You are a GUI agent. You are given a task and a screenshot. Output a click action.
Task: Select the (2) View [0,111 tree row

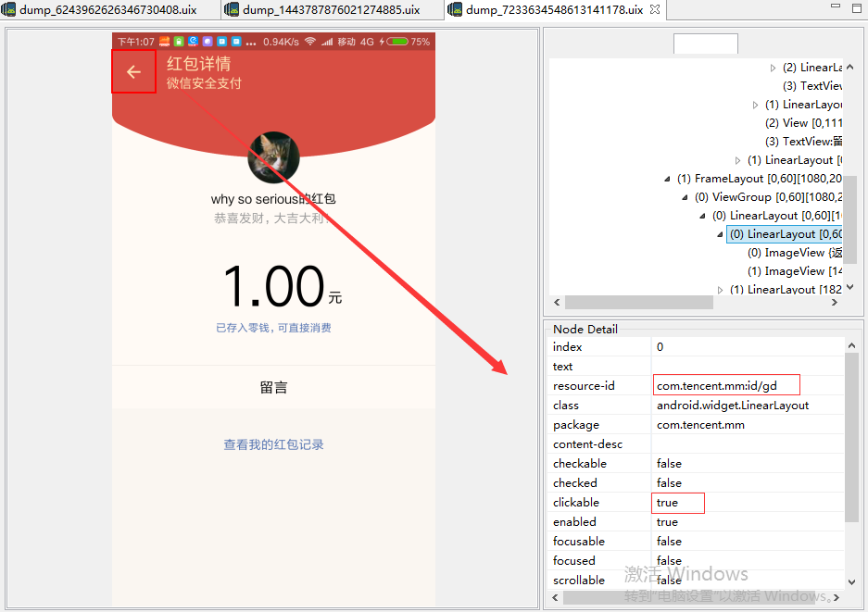coord(803,123)
